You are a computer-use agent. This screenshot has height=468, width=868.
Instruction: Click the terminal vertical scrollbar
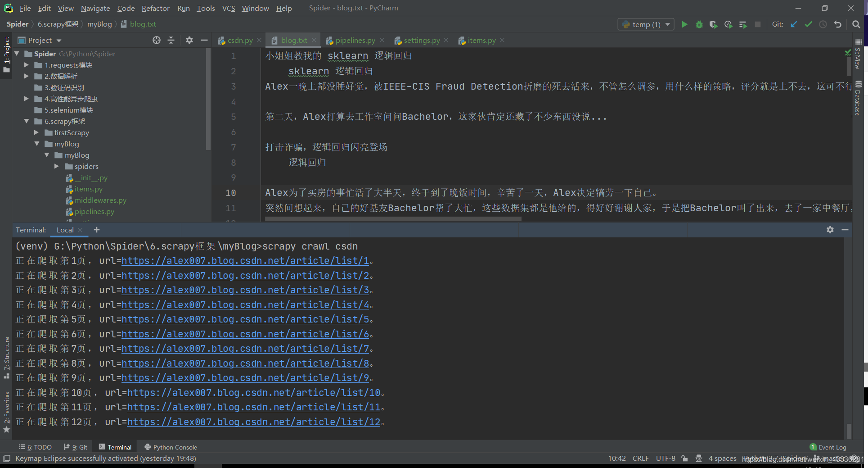[849, 431]
